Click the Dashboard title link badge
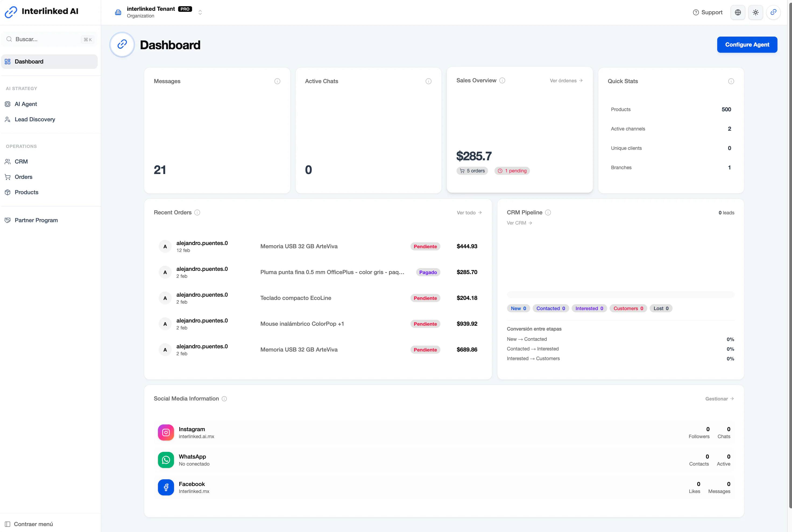The height and width of the screenshot is (532, 792). click(x=122, y=44)
